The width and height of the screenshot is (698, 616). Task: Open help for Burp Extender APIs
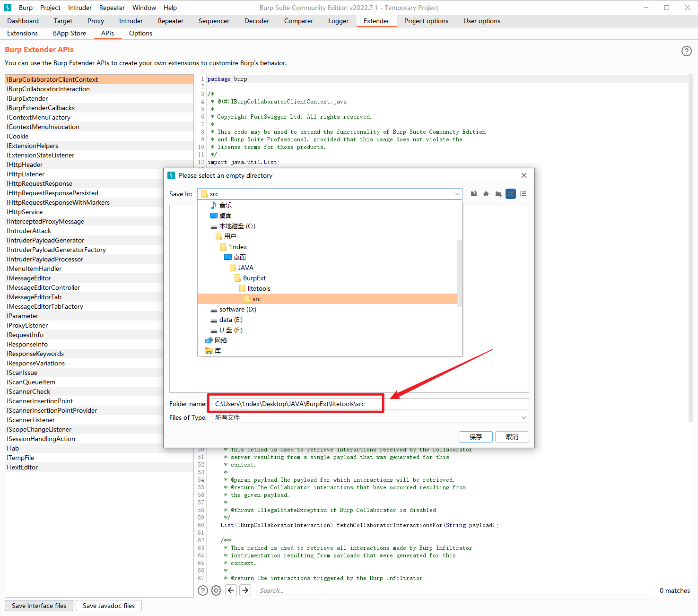tap(687, 51)
